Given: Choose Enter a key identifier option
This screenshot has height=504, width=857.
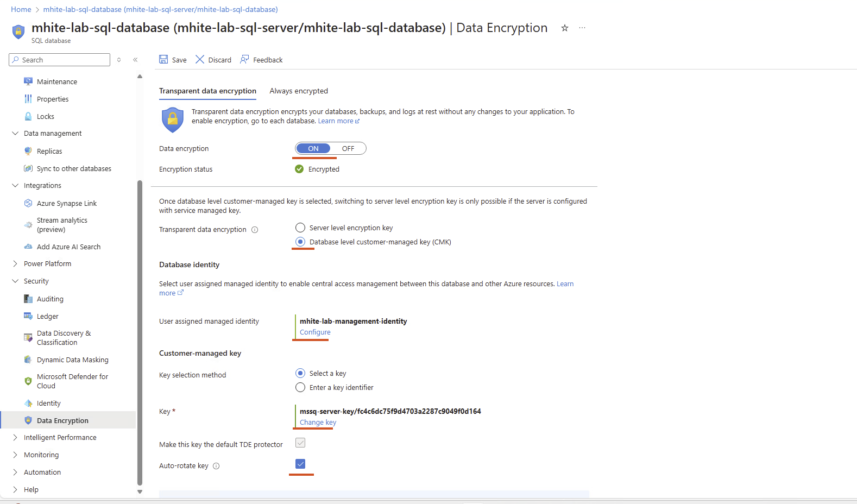Looking at the screenshot, I should tap(300, 387).
